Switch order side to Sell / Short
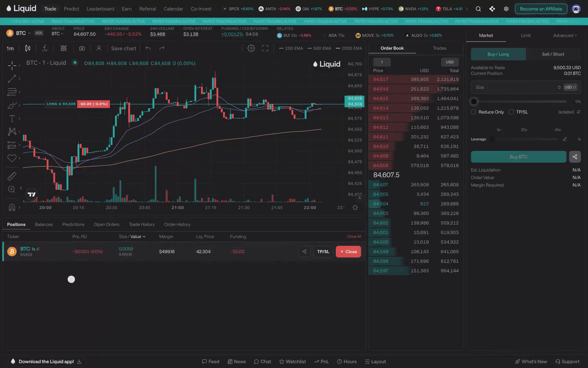The height and width of the screenshot is (368, 588). pos(553,54)
